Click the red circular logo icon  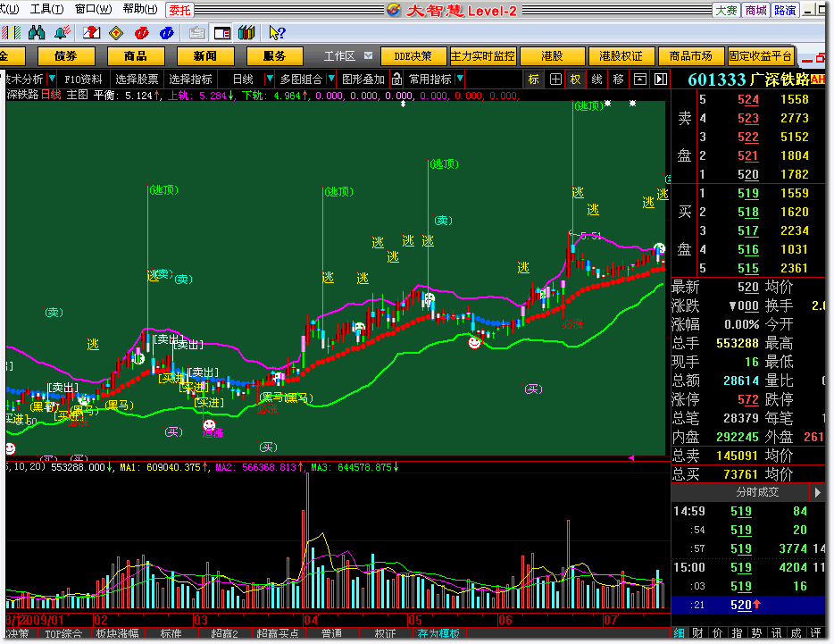(141, 33)
